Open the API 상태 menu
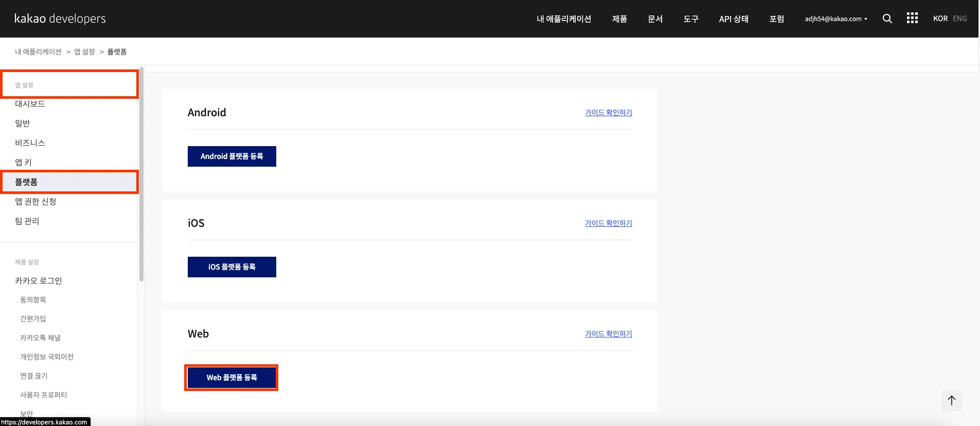 734,19
